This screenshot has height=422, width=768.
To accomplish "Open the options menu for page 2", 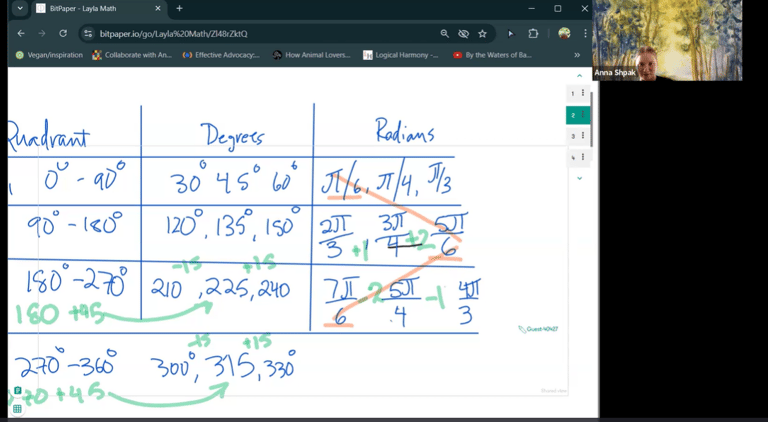I will pos(583,115).
